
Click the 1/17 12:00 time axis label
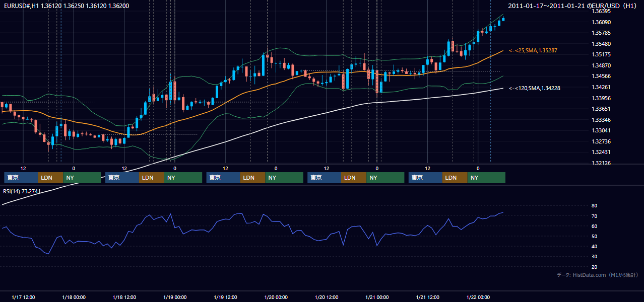(x=23, y=297)
